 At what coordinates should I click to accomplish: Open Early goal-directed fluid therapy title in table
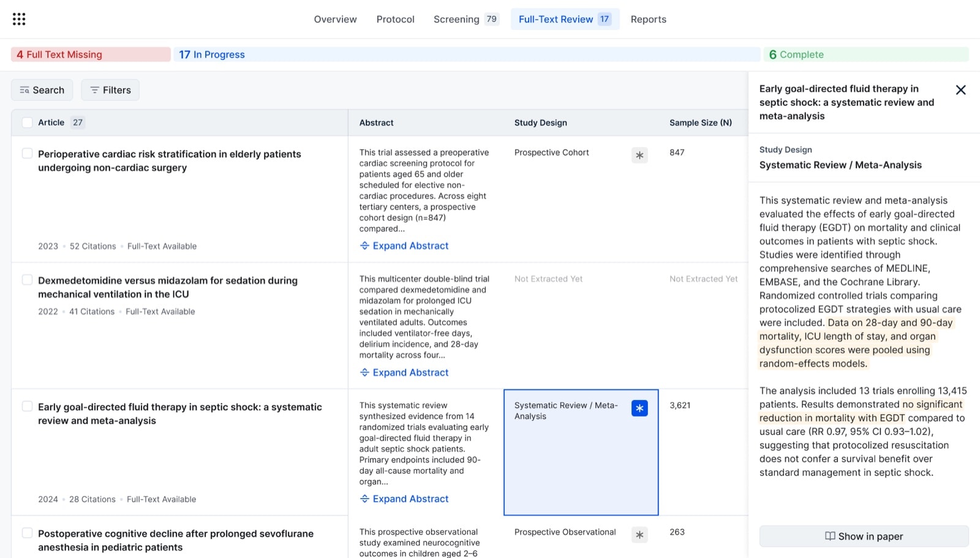pyautogui.click(x=180, y=413)
